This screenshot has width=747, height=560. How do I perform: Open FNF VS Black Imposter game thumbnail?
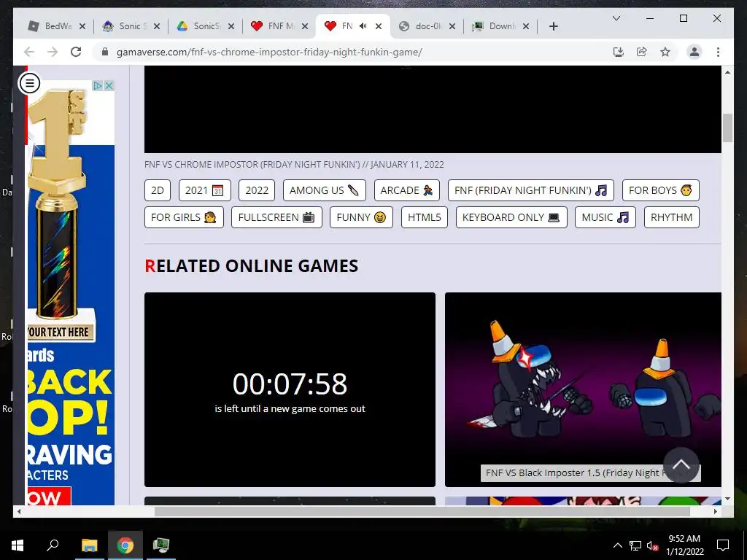click(583, 389)
